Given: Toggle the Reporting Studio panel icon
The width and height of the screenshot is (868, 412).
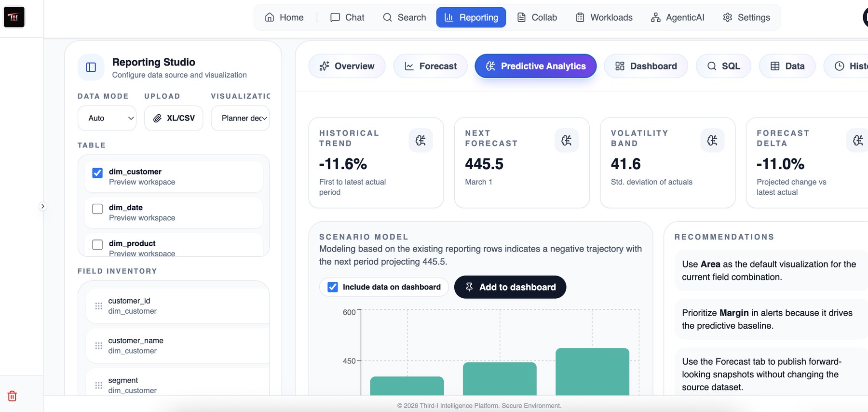Looking at the screenshot, I should coord(91,67).
